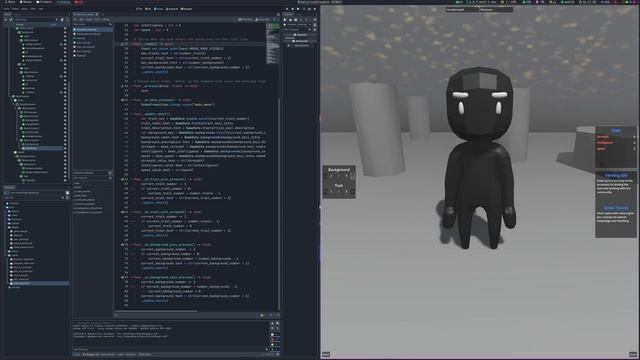Click signal connection icon beside _on_back_pressed
640x360 pixels.
(x=122, y=100)
